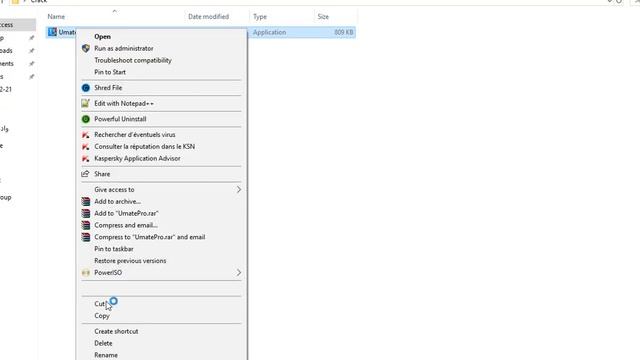
Task: Click the shield icon beside Run as administrator
Action: (86, 48)
